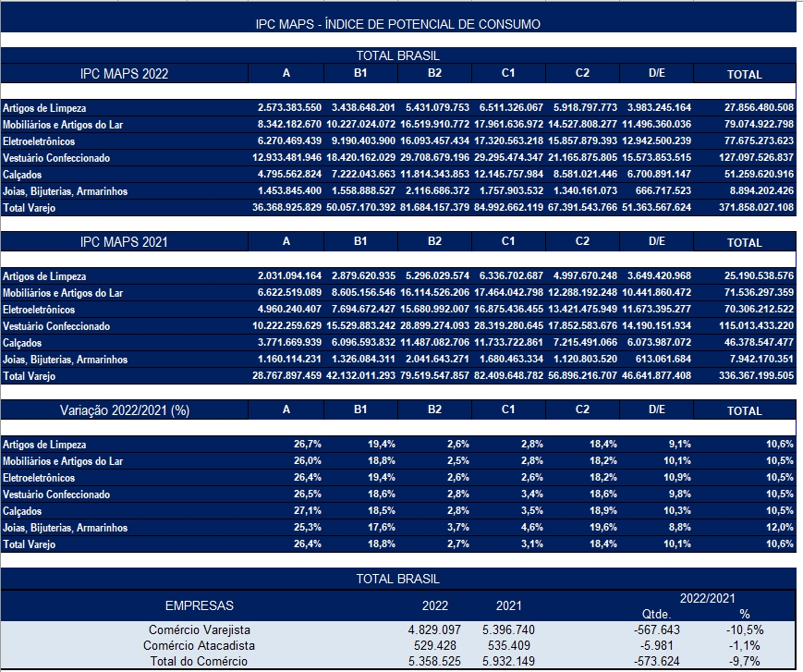Screen dimensions: 803x672
Task: Select the IPC MAPS title header cell
Action: click(397, 23)
